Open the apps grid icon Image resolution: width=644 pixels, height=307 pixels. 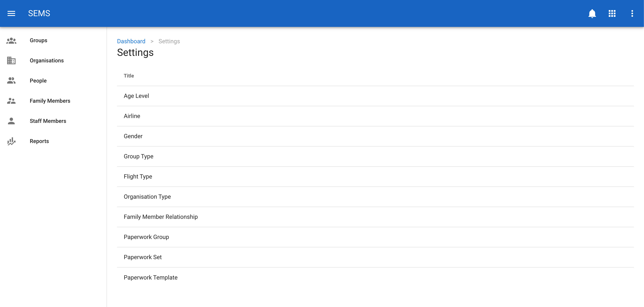[612, 13]
